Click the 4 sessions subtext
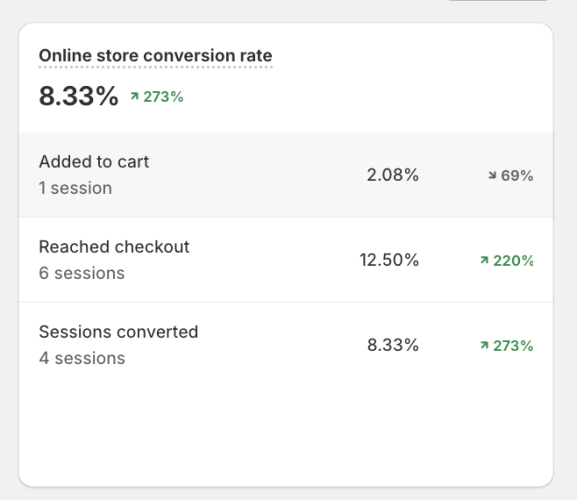Viewport: 577px width, 500px height. click(82, 358)
